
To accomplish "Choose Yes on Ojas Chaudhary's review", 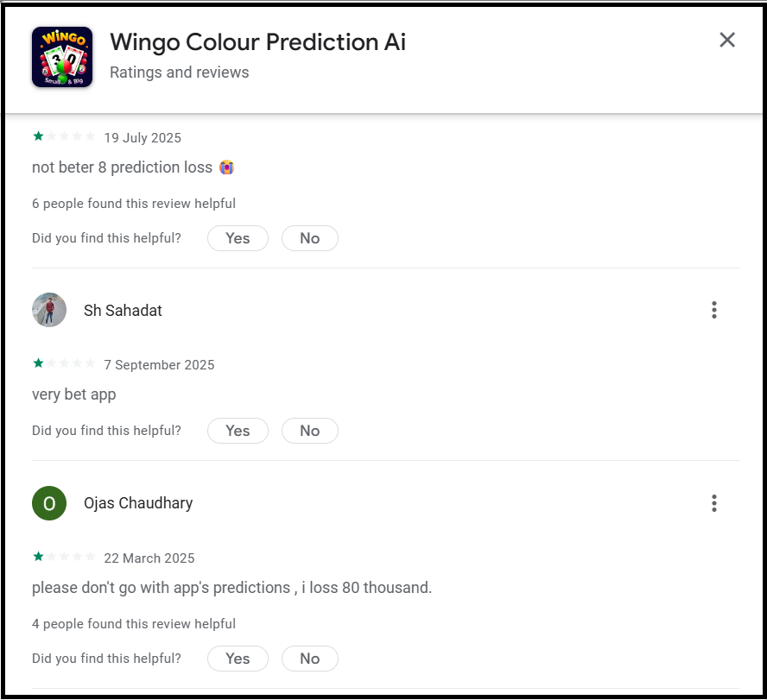I will (x=238, y=659).
